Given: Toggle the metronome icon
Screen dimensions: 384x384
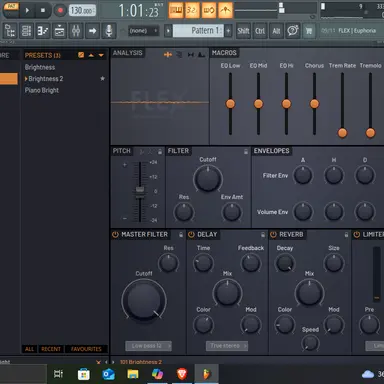Looking at the screenshot, I should coord(225,10).
